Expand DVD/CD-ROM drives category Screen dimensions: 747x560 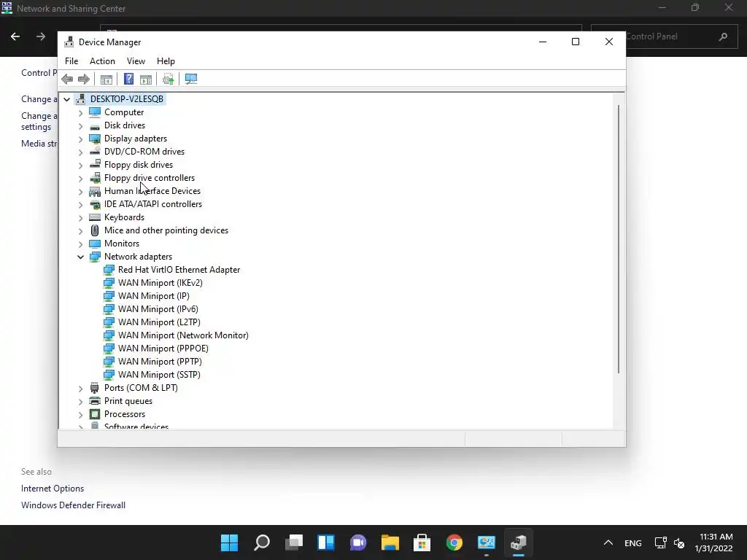click(80, 152)
